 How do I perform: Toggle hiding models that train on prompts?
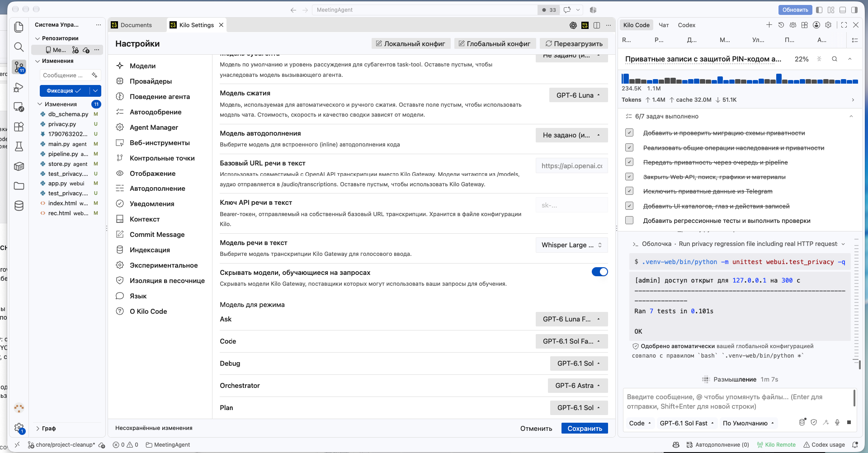pos(599,272)
